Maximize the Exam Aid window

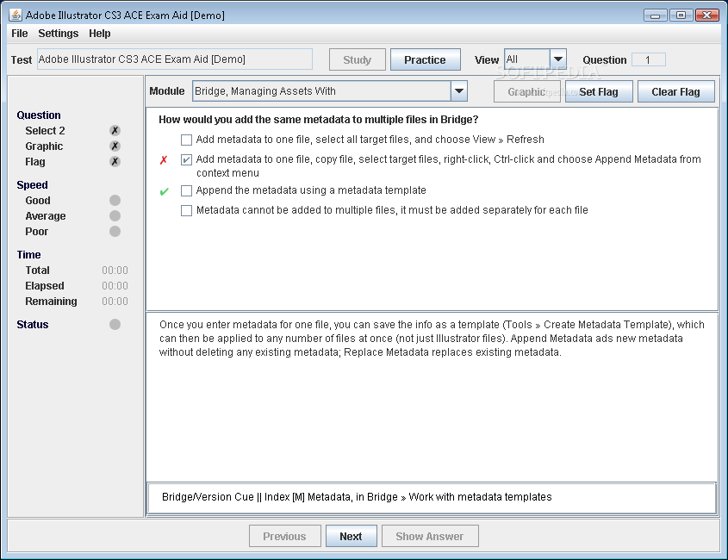[681, 16]
